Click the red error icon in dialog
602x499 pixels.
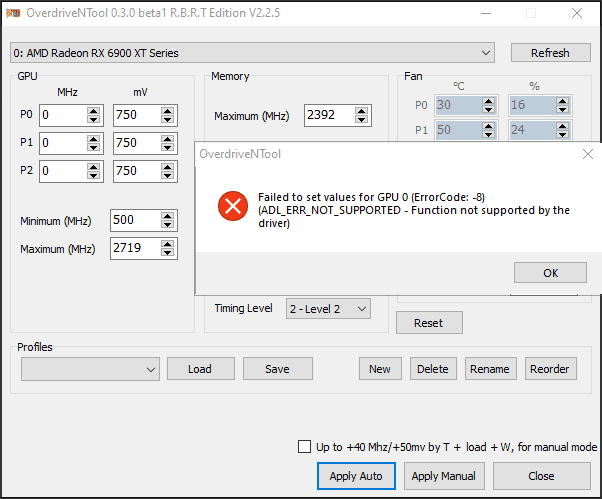(233, 206)
